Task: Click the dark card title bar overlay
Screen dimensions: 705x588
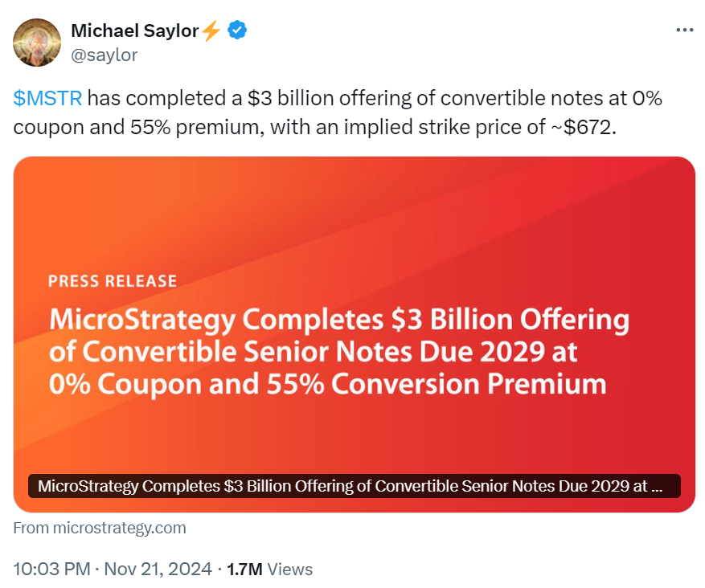Action: coord(352,485)
